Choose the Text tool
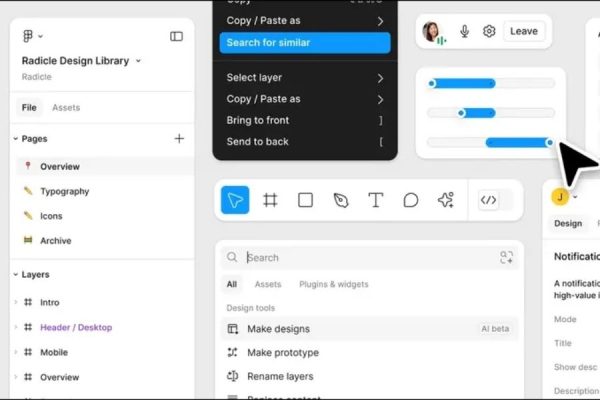The width and height of the screenshot is (600, 400). [x=376, y=200]
